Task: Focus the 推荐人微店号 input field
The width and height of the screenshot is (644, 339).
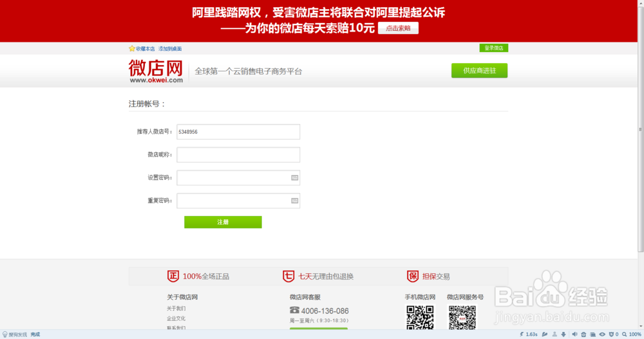Action: click(238, 132)
